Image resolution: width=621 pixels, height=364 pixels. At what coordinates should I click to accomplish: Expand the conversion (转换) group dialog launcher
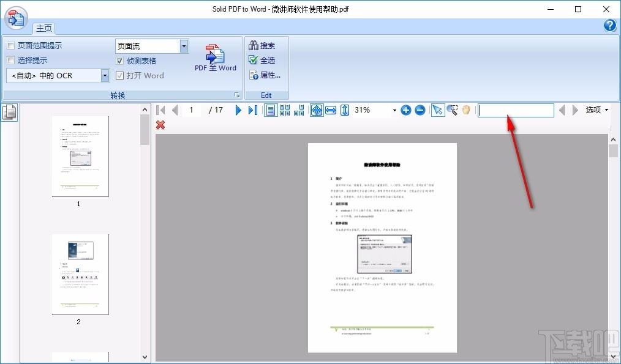click(237, 95)
